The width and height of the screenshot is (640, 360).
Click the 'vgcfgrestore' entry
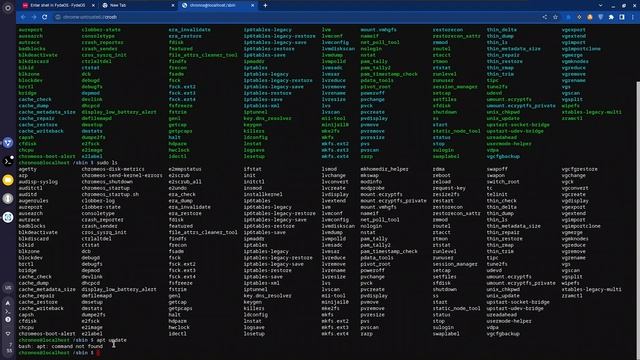coord(580,169)
